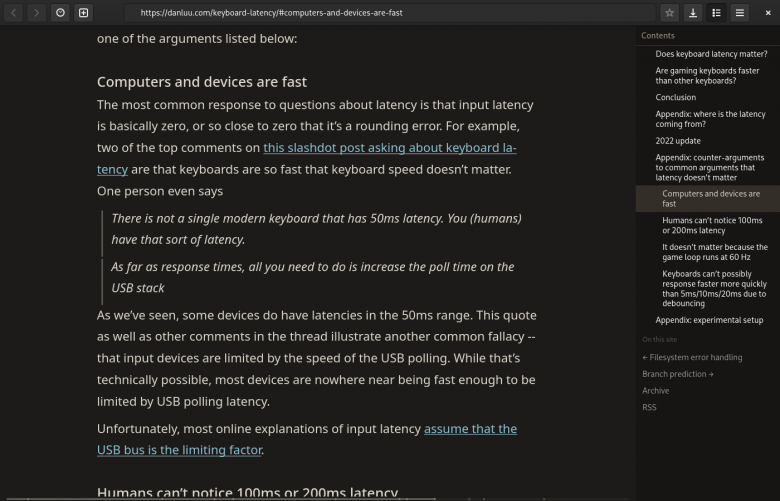Image resolution: width=780 pixels, height=501 pixels.
Task: Select the Conclusion contents entry
Action: coord(675,98)
